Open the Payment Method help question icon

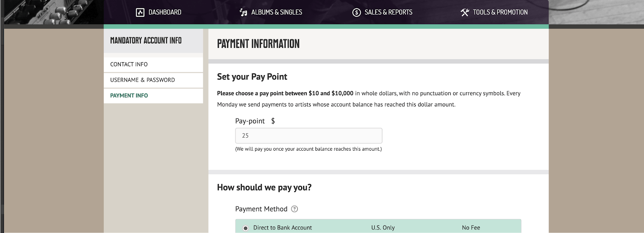pyautogui.click(x=294, y=209)
